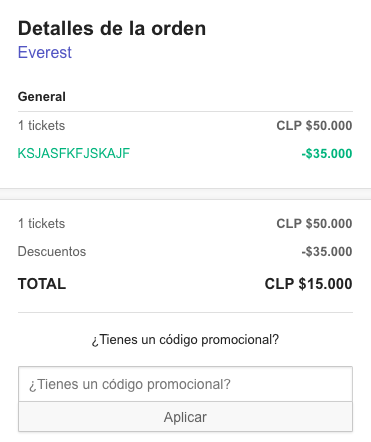Click the green -$35.000 discount amount
The width and height of the screenshot is (371, 442).
[327, 154]
